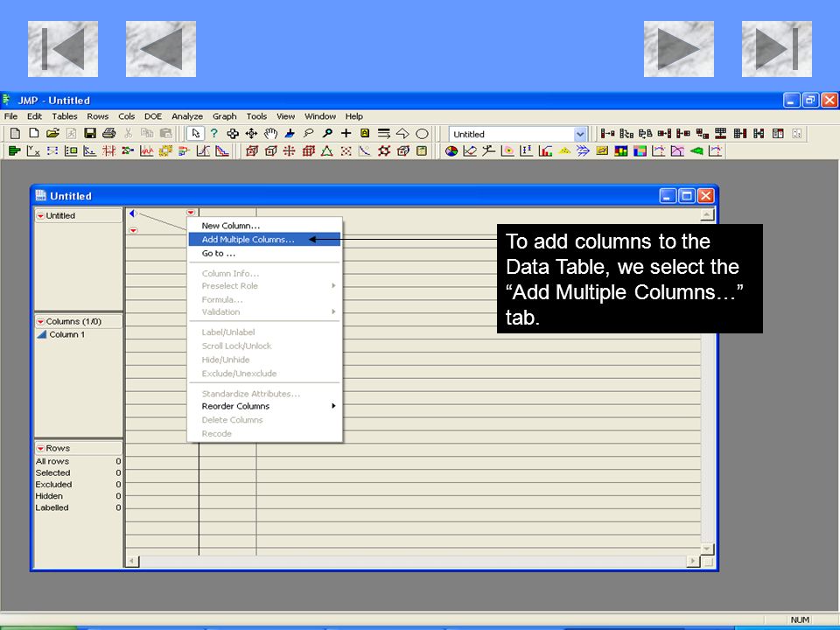Viewport: 840px width, 630px height.
Task: Click the "Excluded" label in Rows panel
Action: (53, 484)
